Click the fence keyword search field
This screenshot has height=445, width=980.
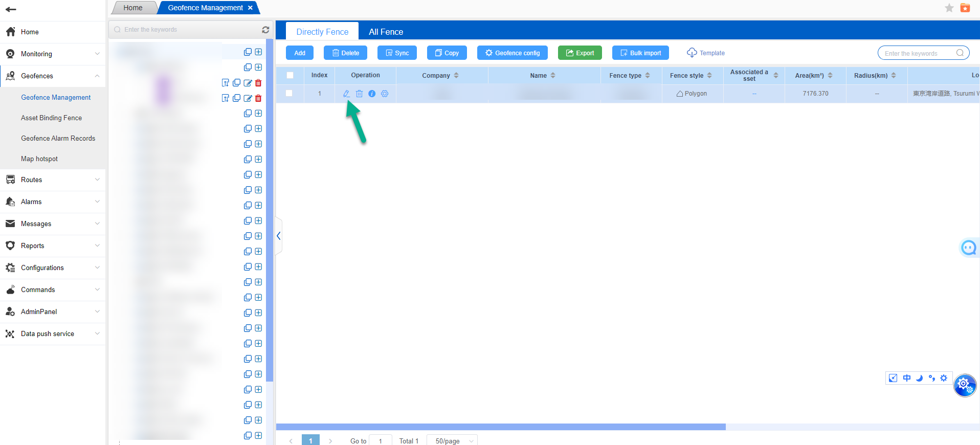tap(918, 53)
